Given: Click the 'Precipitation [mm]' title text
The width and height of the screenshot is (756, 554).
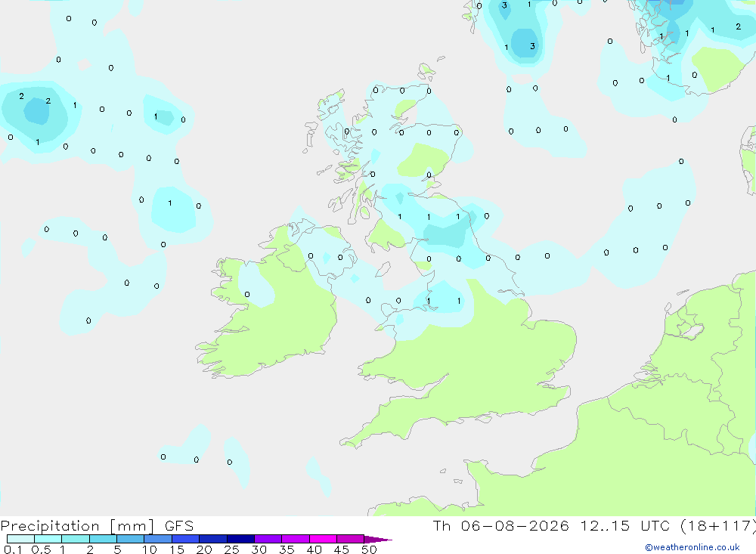Looking at the screenshot, I should point(77,526).
